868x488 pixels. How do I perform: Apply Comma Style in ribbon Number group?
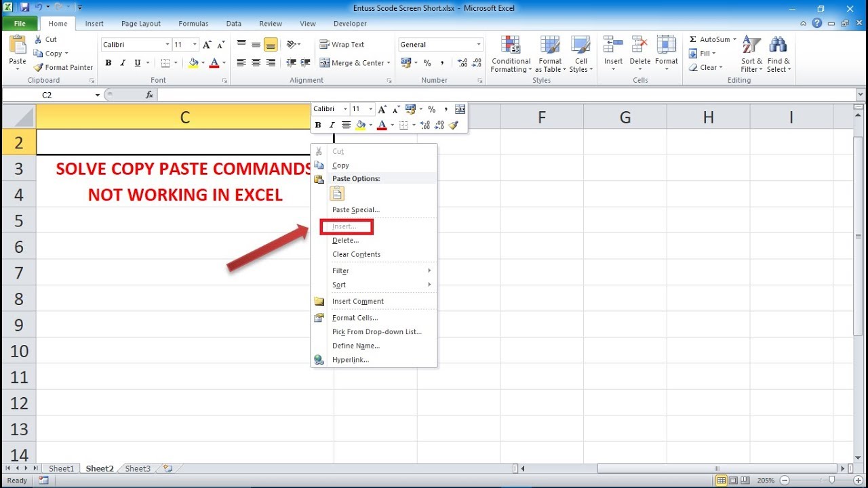click(x=442, y=63)
